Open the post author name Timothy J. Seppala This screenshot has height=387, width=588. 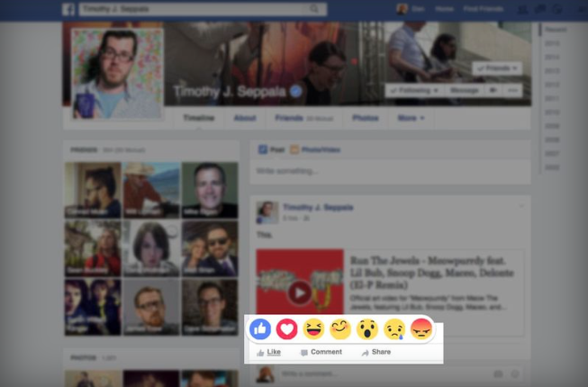click(318, 208)
